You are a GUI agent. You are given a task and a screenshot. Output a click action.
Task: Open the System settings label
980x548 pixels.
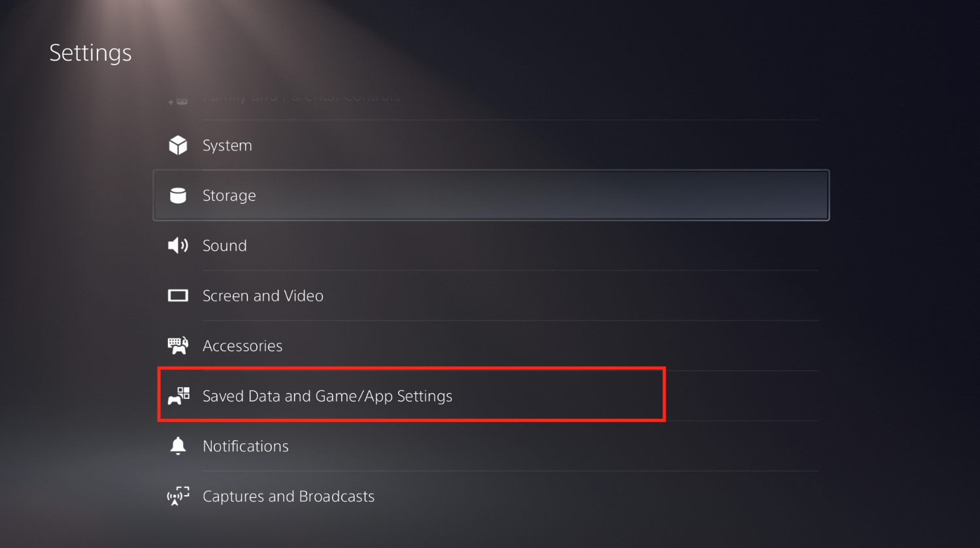pos(227,145)
